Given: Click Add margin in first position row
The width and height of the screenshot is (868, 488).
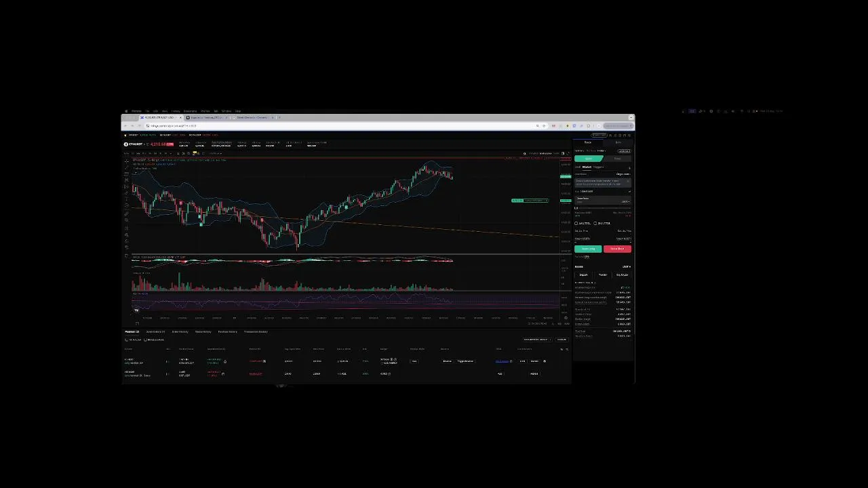Looking at the screenshot, I should (414, 361).
